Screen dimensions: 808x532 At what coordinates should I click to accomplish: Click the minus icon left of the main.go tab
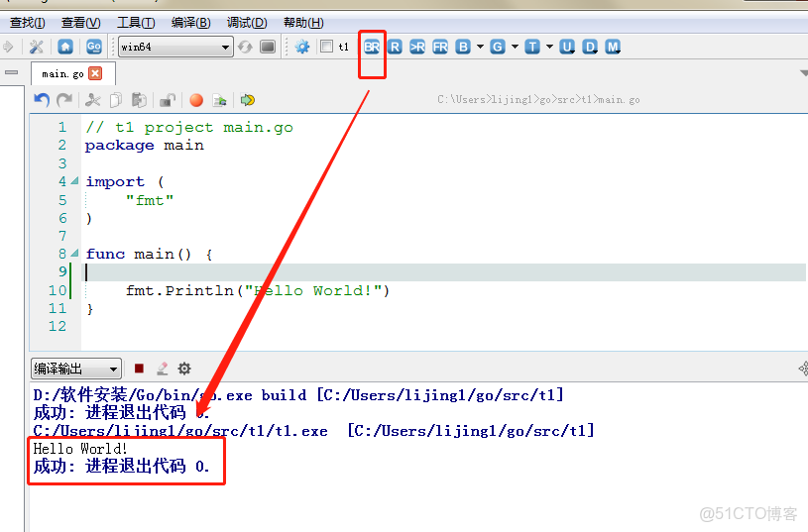point(11,72)
